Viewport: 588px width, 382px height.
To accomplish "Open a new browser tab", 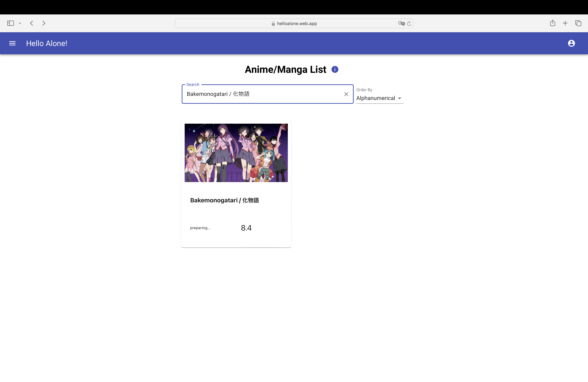I will [565, 23].
